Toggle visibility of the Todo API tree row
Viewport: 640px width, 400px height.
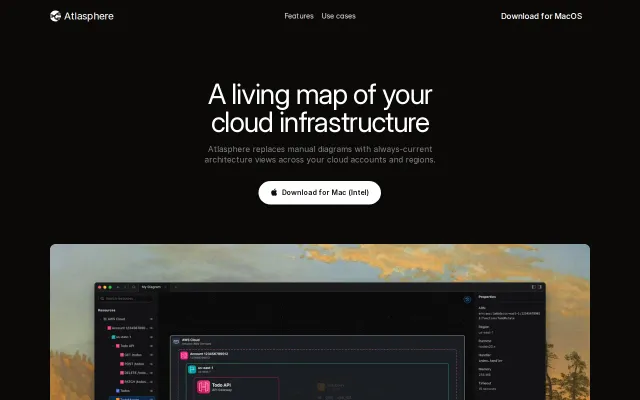(151, 346)
